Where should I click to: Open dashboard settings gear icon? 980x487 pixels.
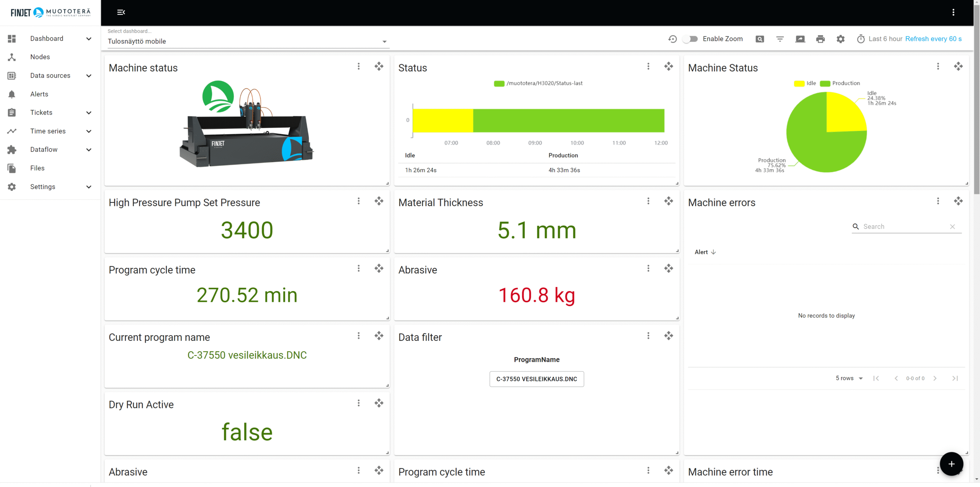point(840,39)
